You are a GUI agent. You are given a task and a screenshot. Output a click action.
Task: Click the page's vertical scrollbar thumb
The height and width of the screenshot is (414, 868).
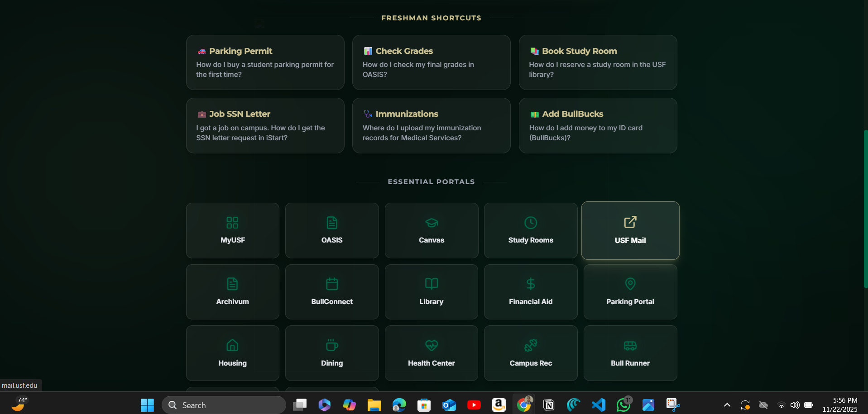(866, 209)
